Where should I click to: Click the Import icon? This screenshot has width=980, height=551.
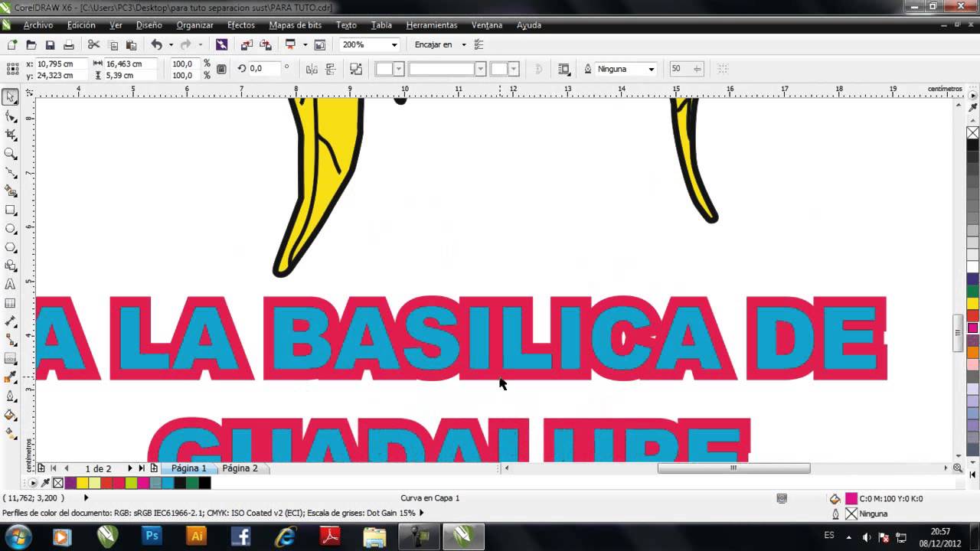pos(247,45)
